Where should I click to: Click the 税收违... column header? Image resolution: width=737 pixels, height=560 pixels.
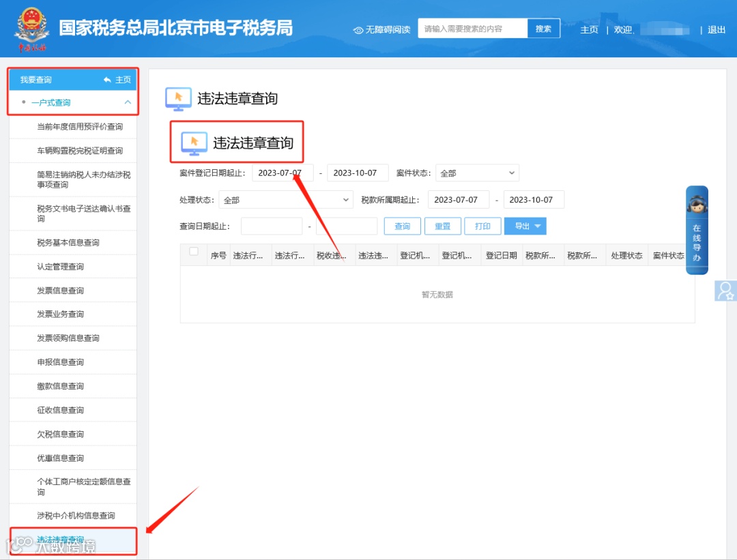tap(334, 256)
